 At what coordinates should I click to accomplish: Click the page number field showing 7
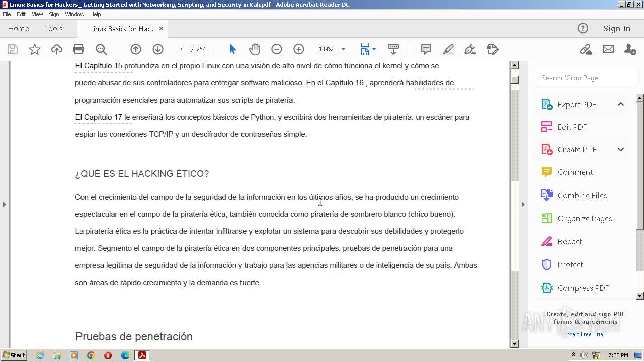[x=181, y=49]
